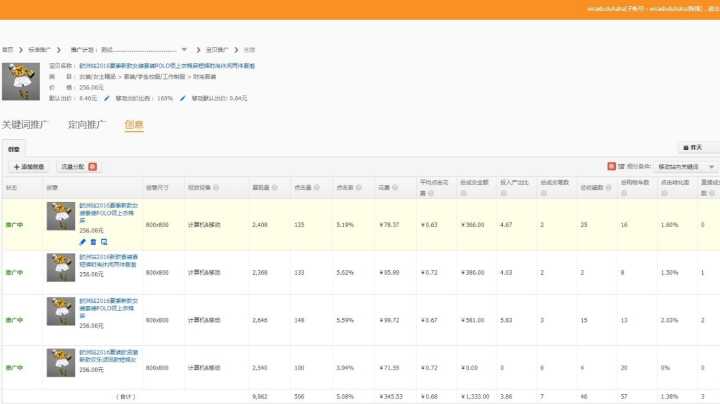Click the 添加创意 button
This screenshot has height=404, width=720.
coord(28,166)
